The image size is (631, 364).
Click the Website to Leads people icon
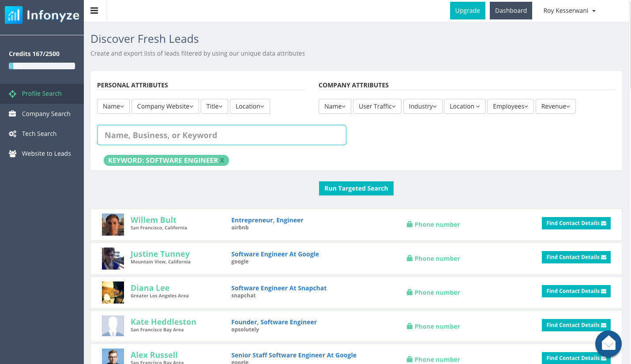coord(13,154)
